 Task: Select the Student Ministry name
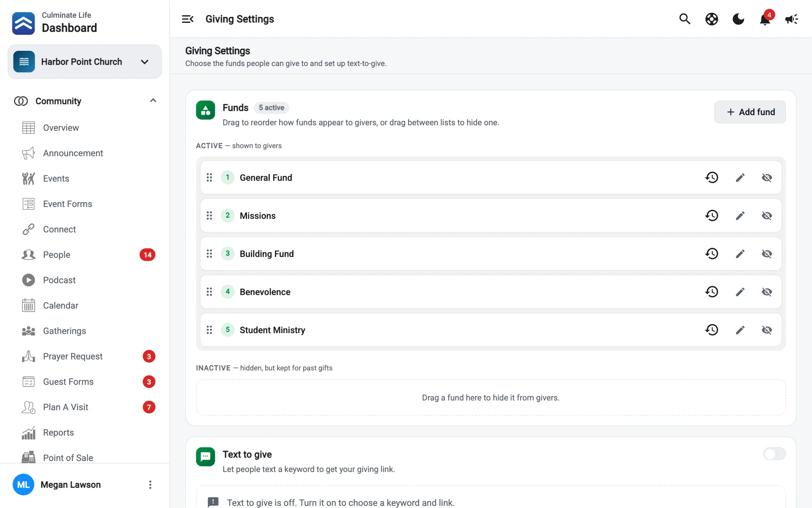click(272, 330)
